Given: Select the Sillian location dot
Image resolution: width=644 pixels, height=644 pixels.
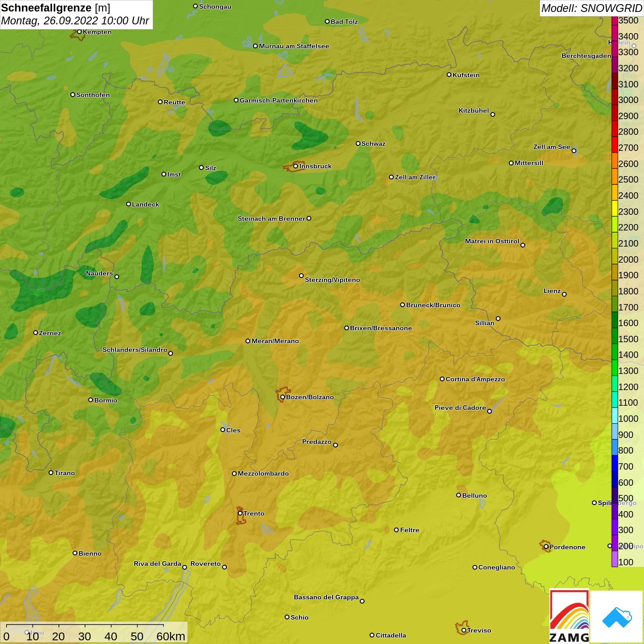Looking at the screenshot, I should [x=498, y=318].
